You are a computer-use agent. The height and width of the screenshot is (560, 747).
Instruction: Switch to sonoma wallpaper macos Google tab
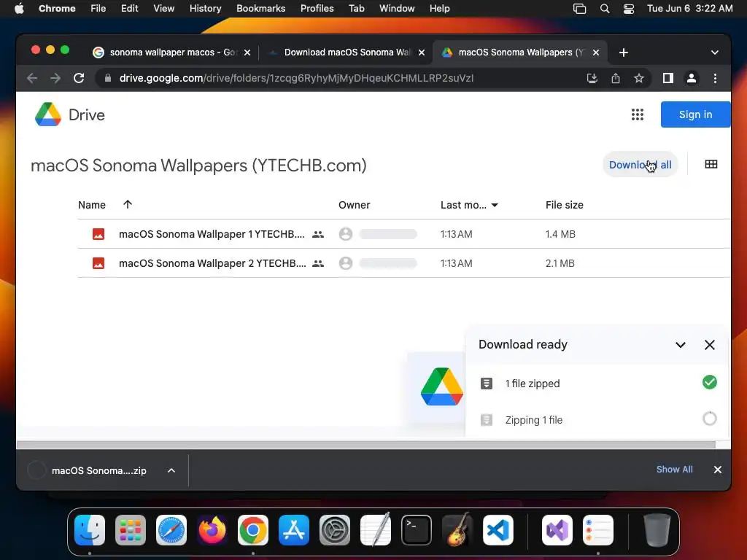(172, 52)
